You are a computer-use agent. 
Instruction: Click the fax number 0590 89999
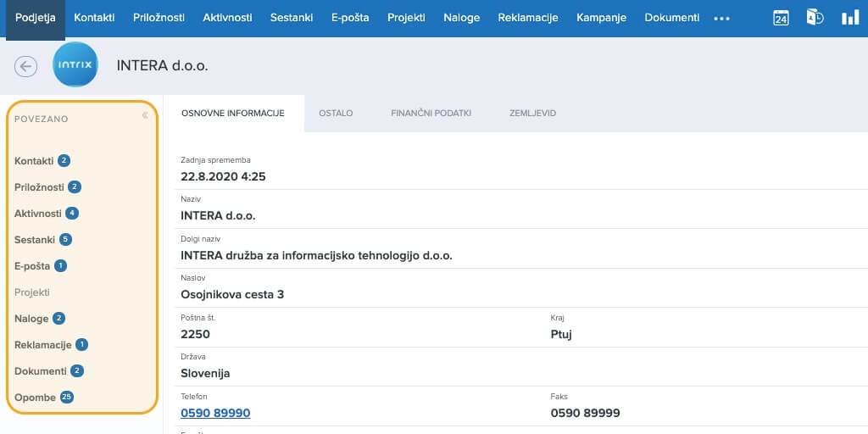tap(585, 413)
